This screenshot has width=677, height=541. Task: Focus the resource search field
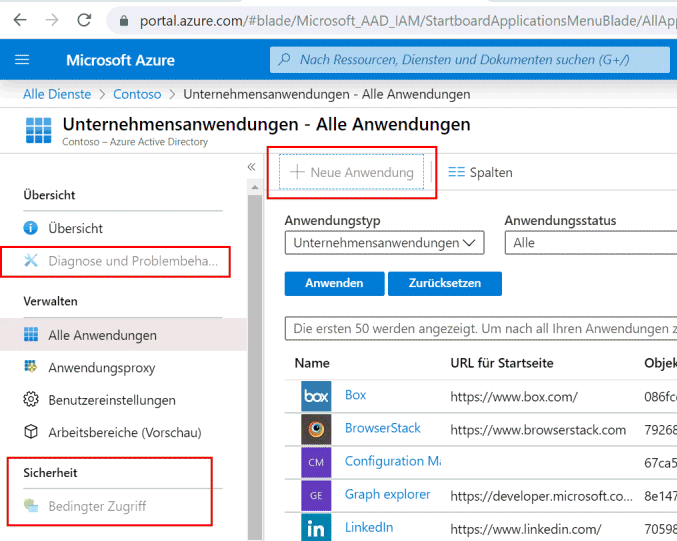tap(470, 60)
